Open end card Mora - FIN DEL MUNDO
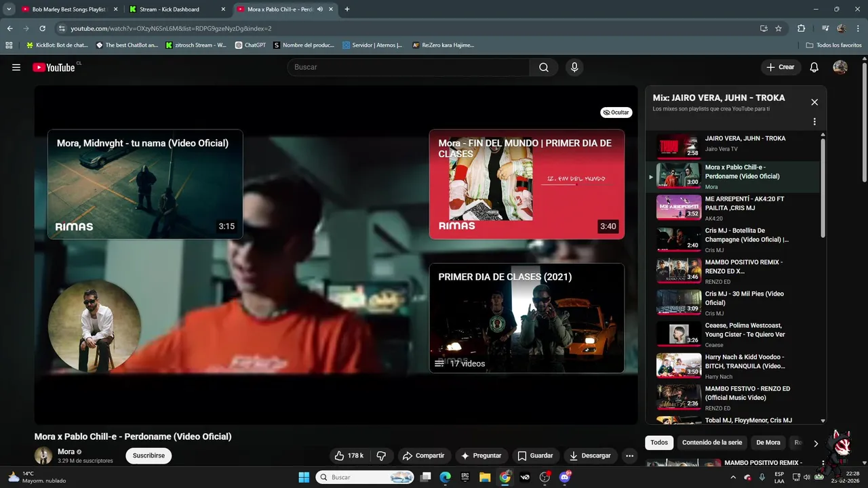This screenshot has width=868, height=488. tap(527, 184)
